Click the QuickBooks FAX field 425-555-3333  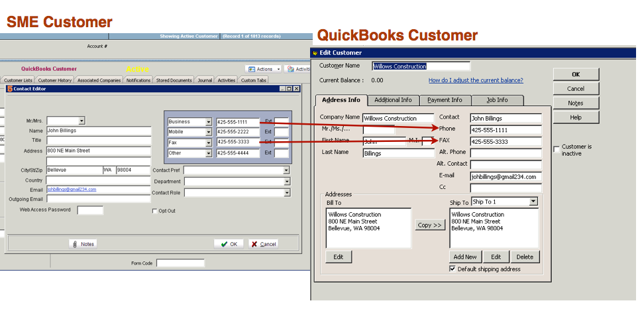pyautogui.click(x=506, y=142)
